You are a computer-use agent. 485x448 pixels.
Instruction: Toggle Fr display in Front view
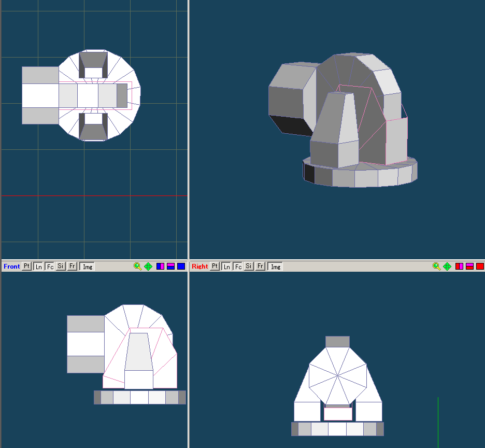pos(73,266)
